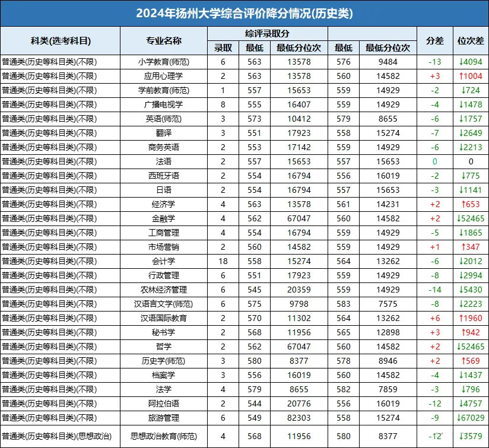Viewport: 489px width, 448px height.
Task: Click the enrollment count "18" for 会计学
Action: pos(223,261)
